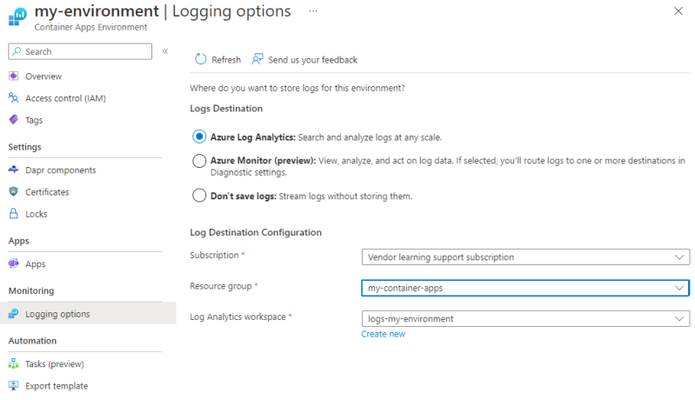Select Don't save logs radio button

point(199,195)
